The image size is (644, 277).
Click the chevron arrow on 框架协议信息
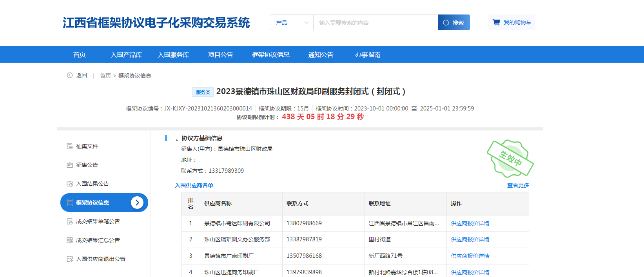click(137, 203)
